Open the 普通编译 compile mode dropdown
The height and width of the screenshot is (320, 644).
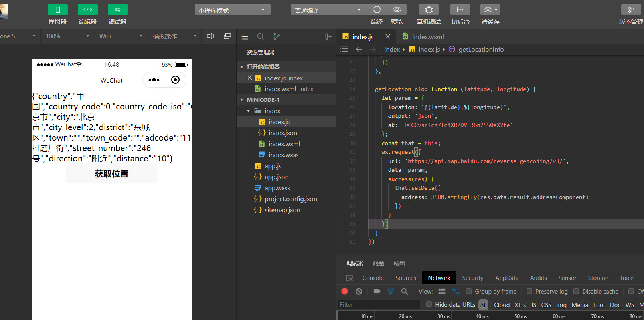point(328,10)
